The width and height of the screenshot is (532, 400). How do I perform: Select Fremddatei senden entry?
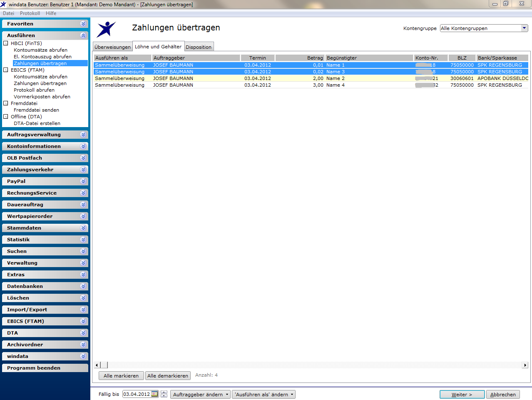pos(36,110)
